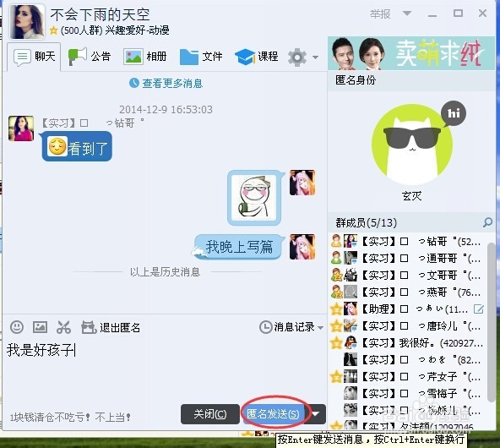Search group members magnifier icon
Viewport: 500px width, 448px height.
coord(487,222)
